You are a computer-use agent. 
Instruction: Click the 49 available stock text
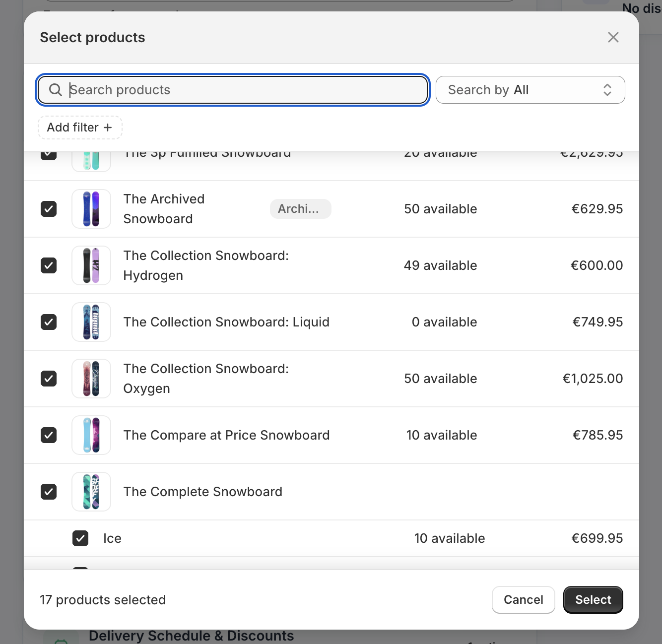coord(441,265)
